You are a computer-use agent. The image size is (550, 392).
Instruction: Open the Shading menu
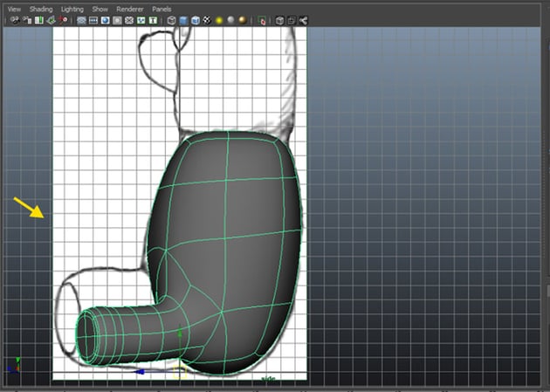pyautogui.click(x=41, y=8)
